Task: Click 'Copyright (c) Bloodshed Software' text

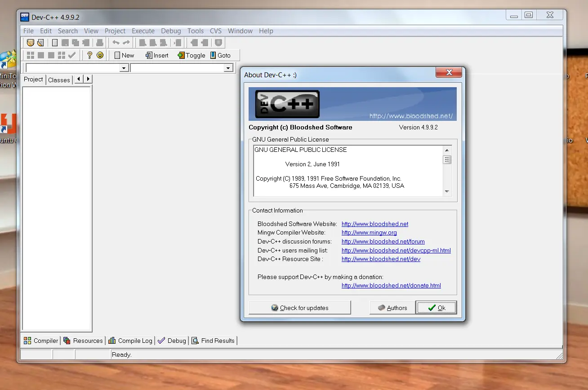Action: pos(300,127)
